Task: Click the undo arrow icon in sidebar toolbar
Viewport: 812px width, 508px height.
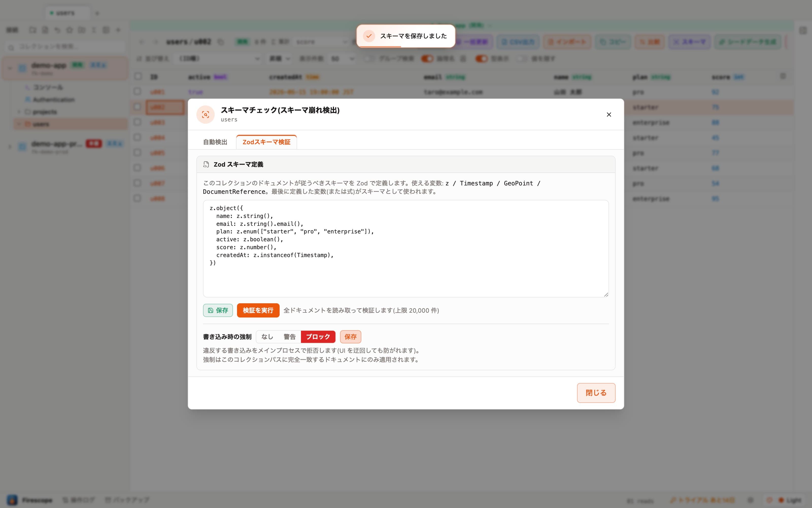Action: pyautogui.click(x=57, y=30)
